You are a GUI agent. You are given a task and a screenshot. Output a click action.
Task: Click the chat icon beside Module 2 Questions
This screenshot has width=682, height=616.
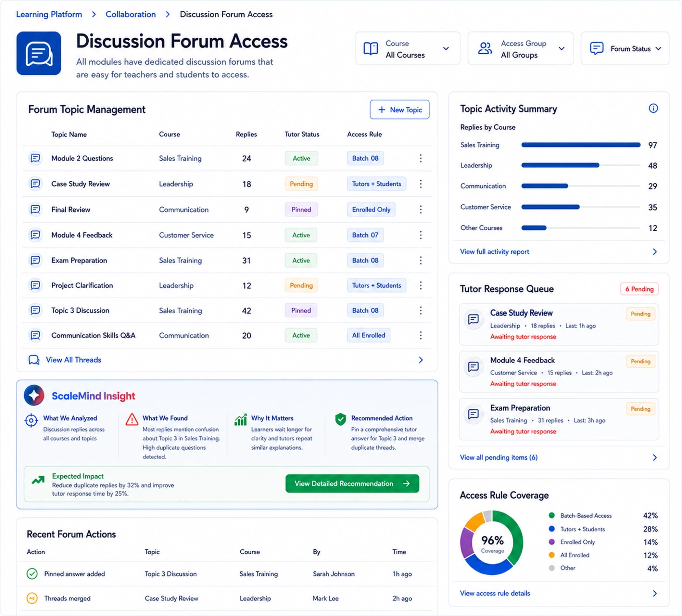[35, 158]
